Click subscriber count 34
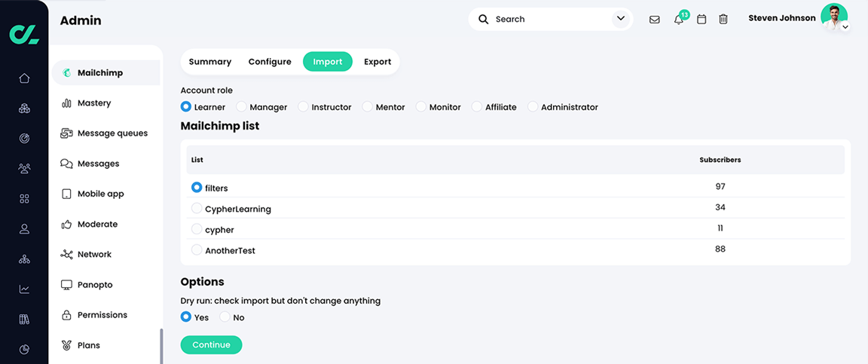 click(x=720, y=207)
